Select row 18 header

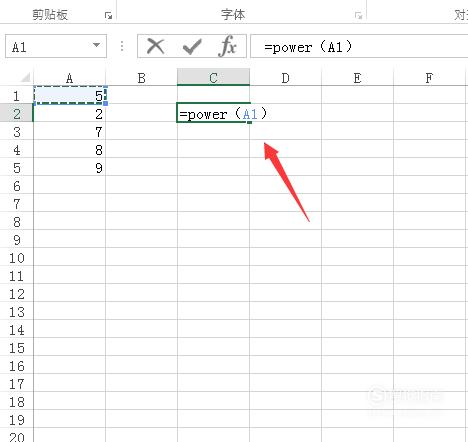16,402
